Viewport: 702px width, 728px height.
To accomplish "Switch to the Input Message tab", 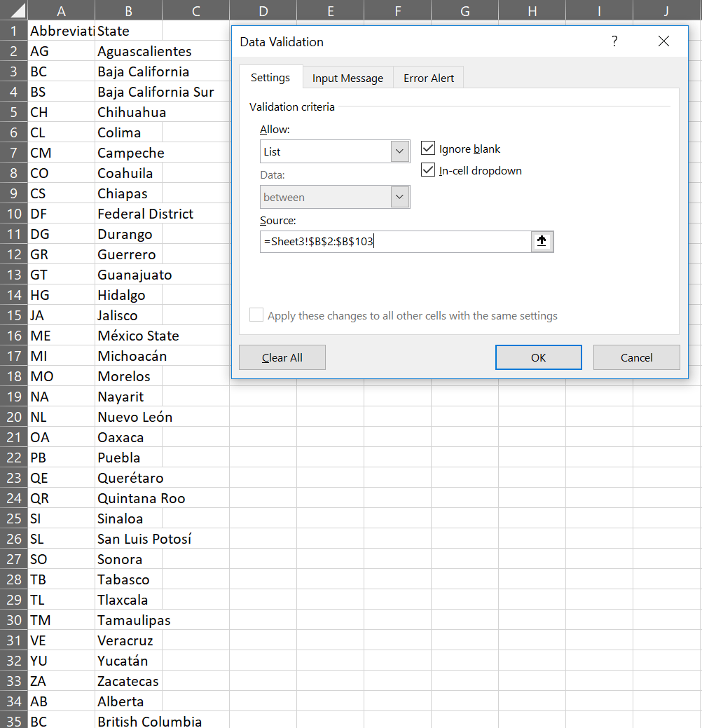I will click(x=347, y=78).
